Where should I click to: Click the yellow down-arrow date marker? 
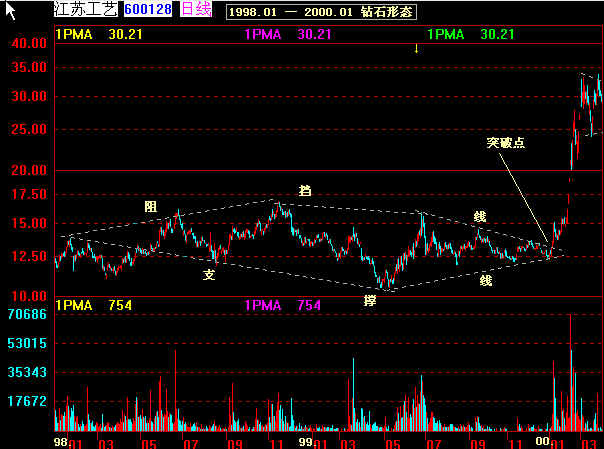click(x=416, y=49)
